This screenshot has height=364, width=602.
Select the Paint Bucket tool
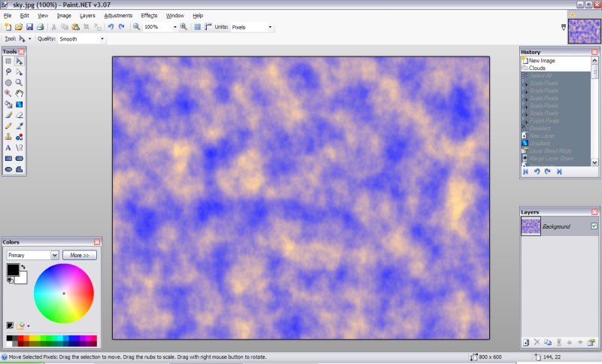click(x=8, y=104)
